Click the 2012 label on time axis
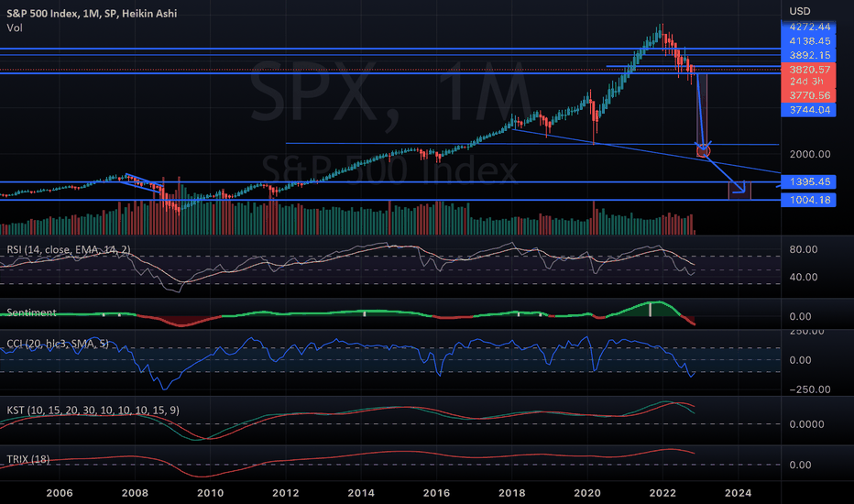 point(285,493)
